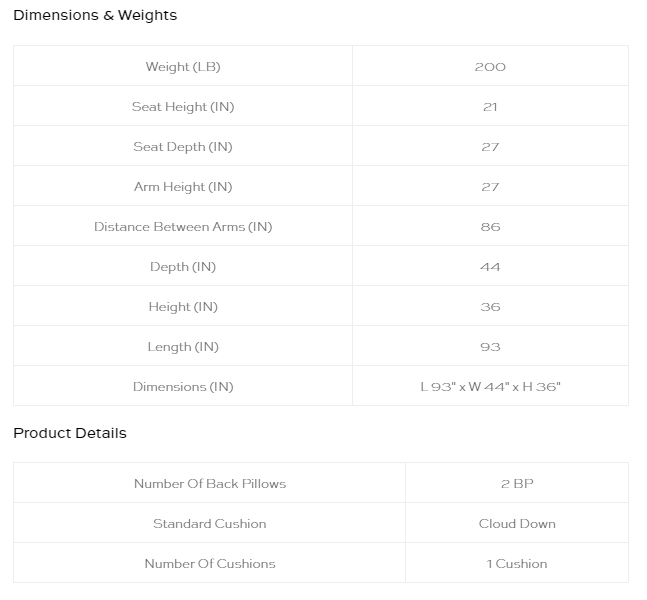
Task: Click the Arm Height (IN) label
Action: coord(183,187)
